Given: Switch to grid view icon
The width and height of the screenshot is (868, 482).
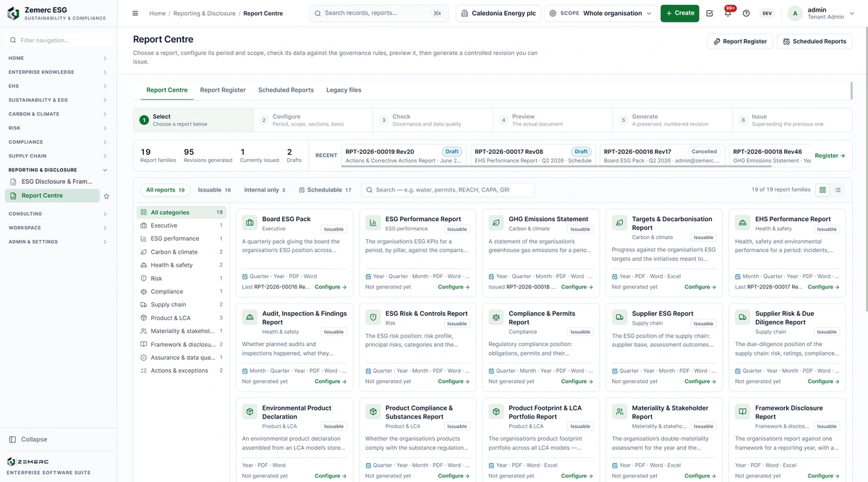Looking at the screenshot, I should (822, 190).
